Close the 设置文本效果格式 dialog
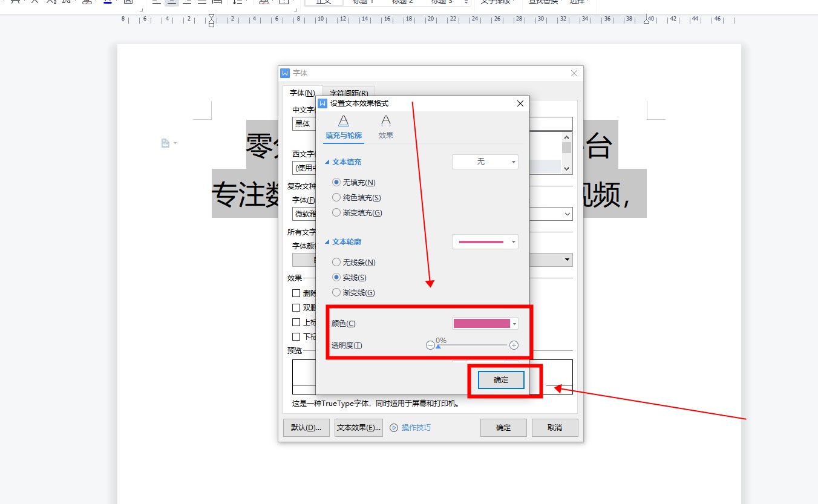This screenshot has height=504, width=818. (x=520, y=103)
